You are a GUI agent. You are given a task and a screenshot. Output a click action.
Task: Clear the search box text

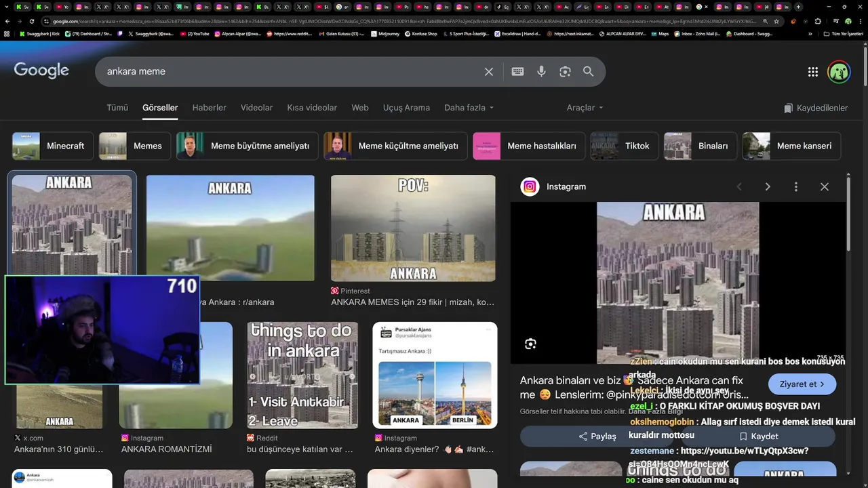tap(488, 72)
